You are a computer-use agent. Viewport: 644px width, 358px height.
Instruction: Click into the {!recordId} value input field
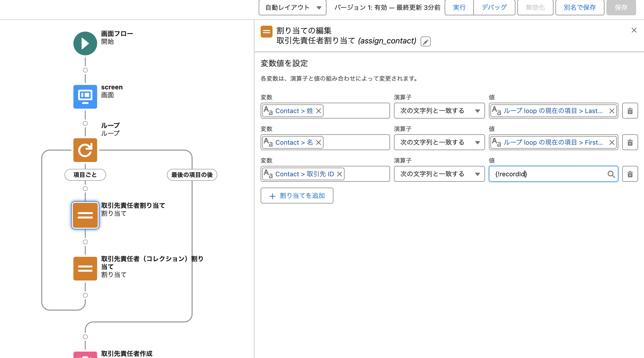click(548, 174)
